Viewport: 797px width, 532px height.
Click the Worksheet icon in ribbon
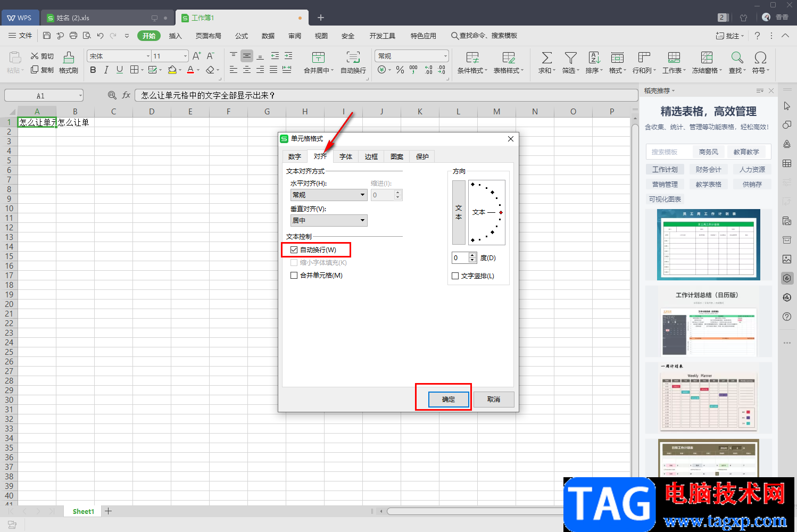(674, 57)
